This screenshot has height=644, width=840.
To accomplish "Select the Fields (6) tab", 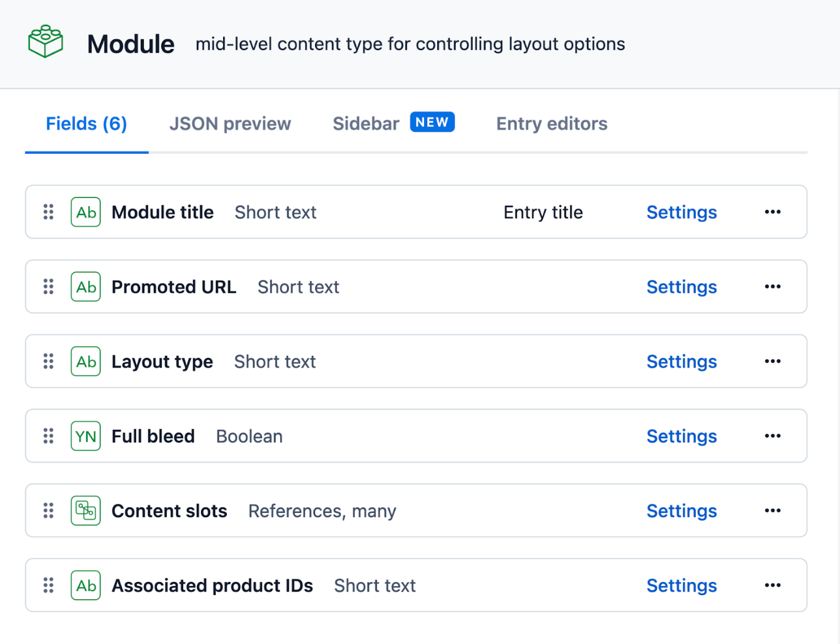I will click(87, 123).
